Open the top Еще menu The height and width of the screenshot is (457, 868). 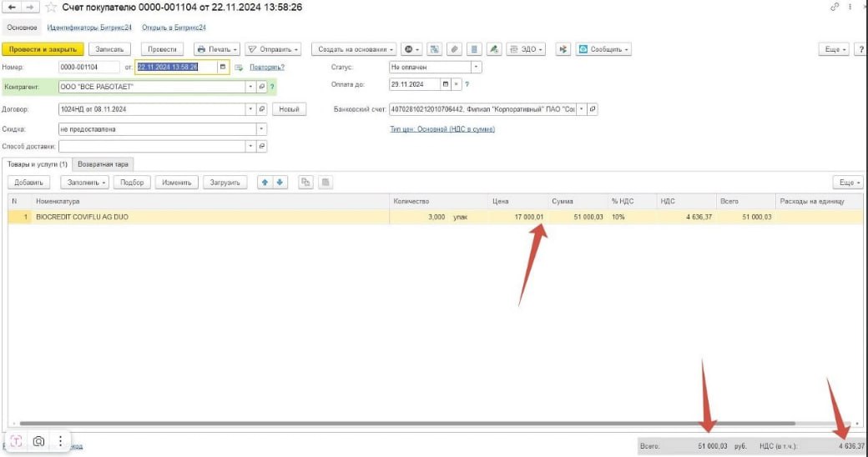(835, 49)
